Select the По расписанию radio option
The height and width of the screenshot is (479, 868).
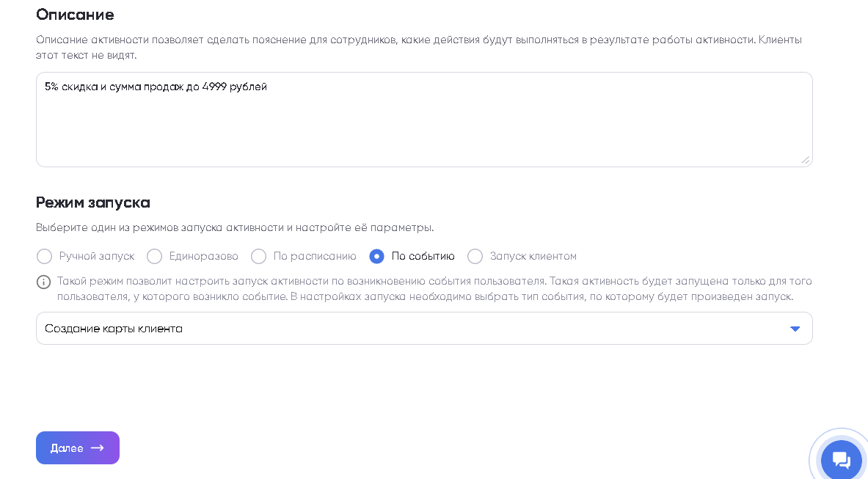click(x=259, y=256)
